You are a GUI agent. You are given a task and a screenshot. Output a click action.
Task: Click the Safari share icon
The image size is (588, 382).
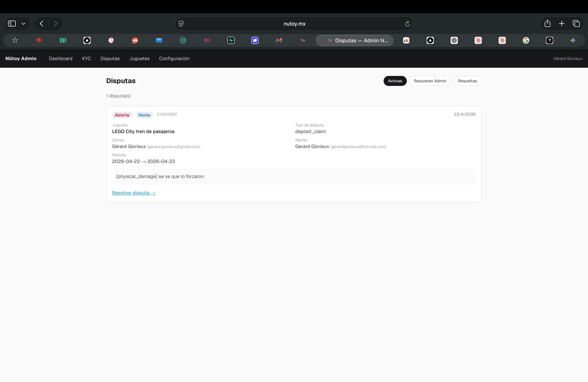[x=547, y=23]
